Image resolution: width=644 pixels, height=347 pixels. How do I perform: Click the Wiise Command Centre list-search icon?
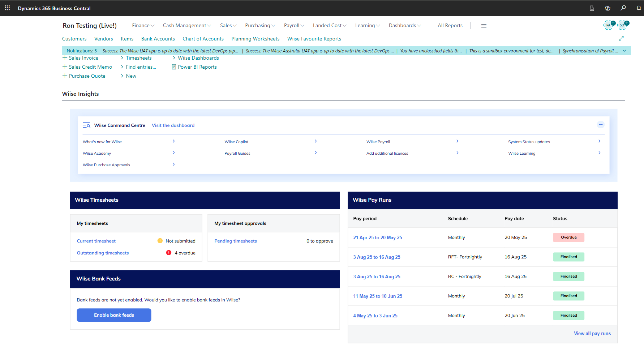(x=86, y=125)
